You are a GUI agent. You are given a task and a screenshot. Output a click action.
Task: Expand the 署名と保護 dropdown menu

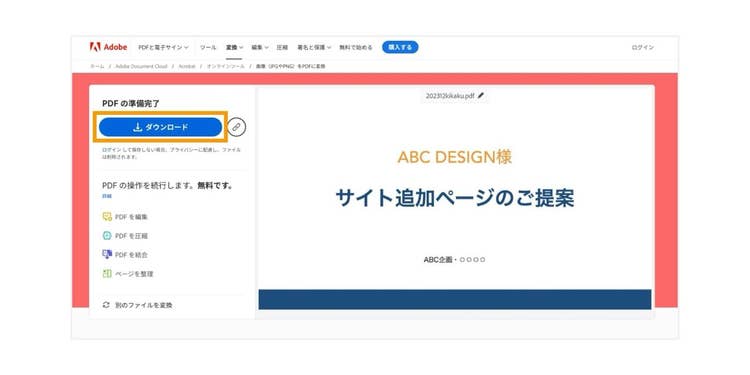click(314, 47)
